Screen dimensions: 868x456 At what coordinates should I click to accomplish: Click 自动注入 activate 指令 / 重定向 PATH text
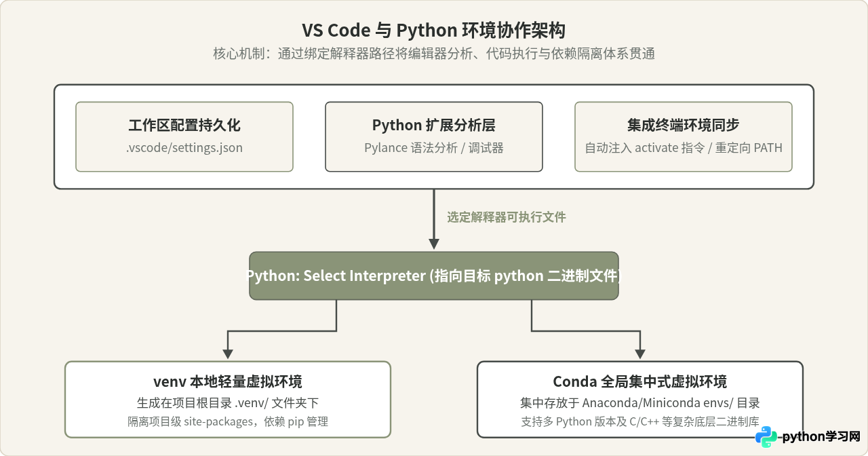coord(684,147)
